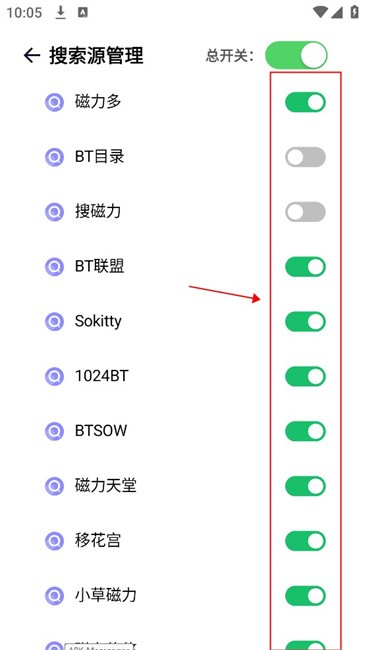Disable the BT联盟 source toggle
The width and height of the screenshot is (365, 650).
305,267
